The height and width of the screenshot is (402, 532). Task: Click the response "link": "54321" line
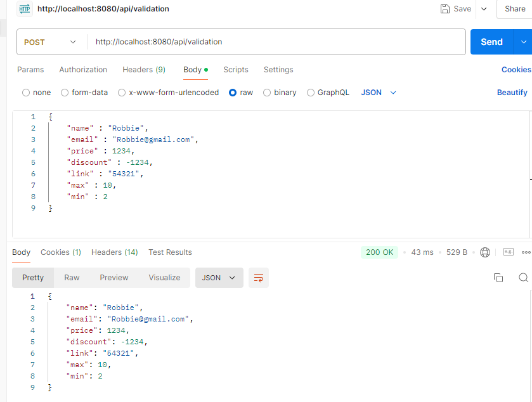point(102,353)
